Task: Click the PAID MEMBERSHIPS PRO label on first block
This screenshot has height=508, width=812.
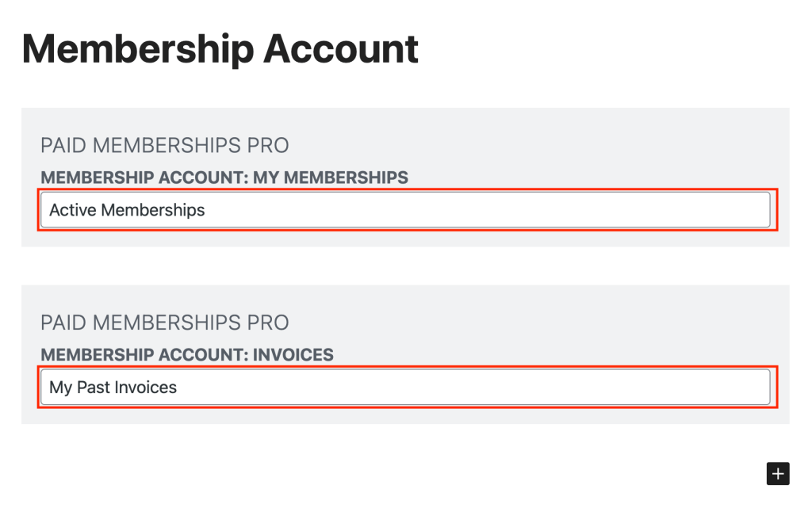Action: click(165, 145)
